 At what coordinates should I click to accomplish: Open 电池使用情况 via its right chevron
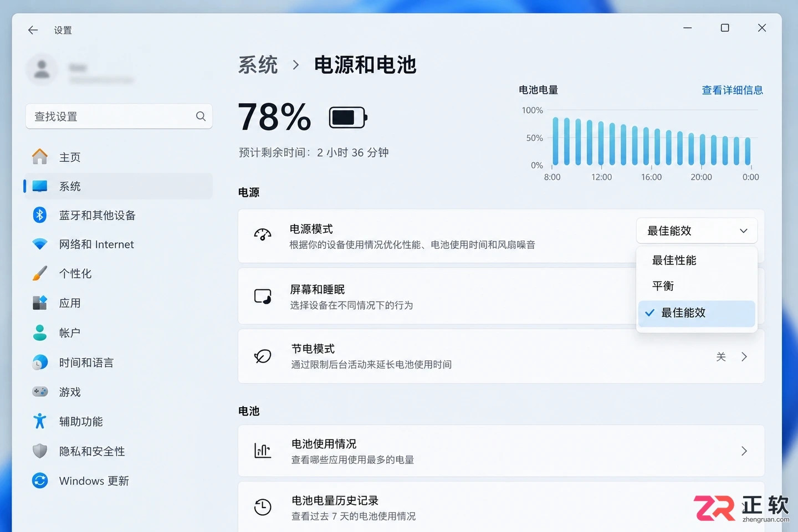pyautogui.click(x=744, y=451)
